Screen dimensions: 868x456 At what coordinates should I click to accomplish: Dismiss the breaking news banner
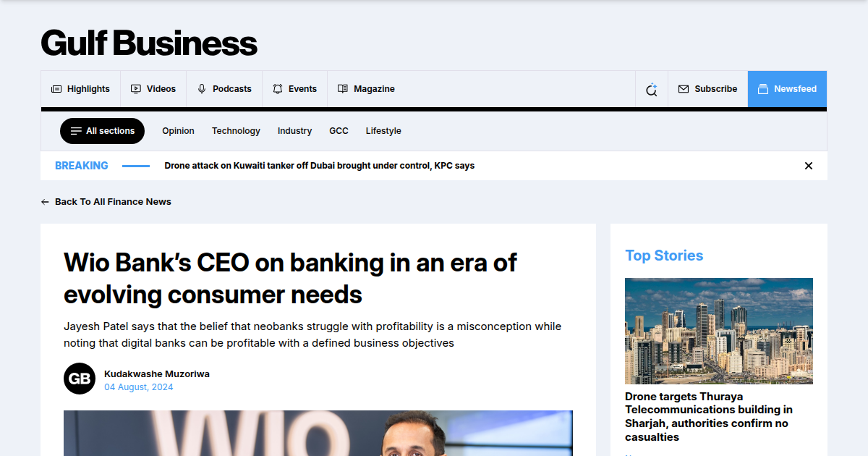pyautogui.click(x=808, y=165)
